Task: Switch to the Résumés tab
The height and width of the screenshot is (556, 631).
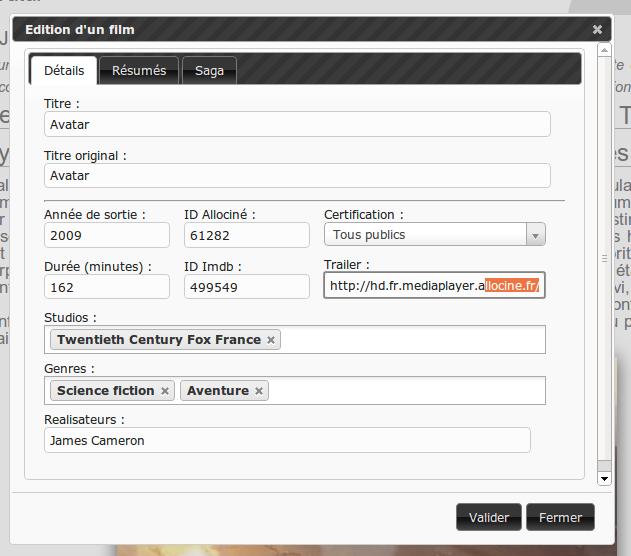Action: pyautogui.click(x=139, y=70)
